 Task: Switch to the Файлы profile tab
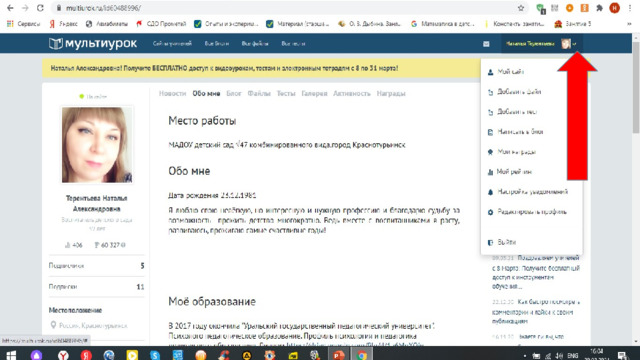click(259, 93)
